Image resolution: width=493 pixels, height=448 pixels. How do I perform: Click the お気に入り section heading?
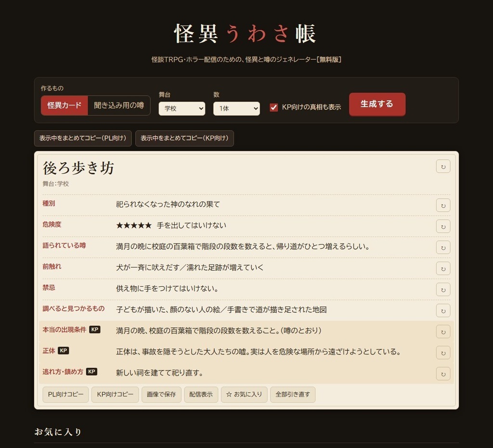(x=58, y=432)
